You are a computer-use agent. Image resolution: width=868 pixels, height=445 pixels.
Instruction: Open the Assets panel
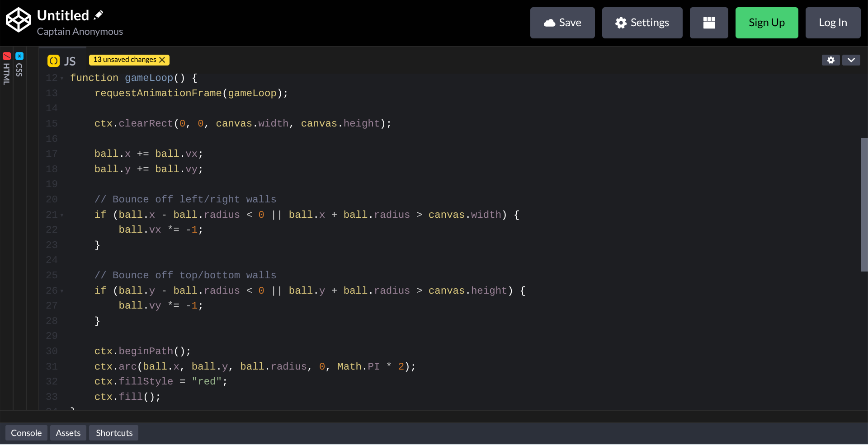click(68, 433)
